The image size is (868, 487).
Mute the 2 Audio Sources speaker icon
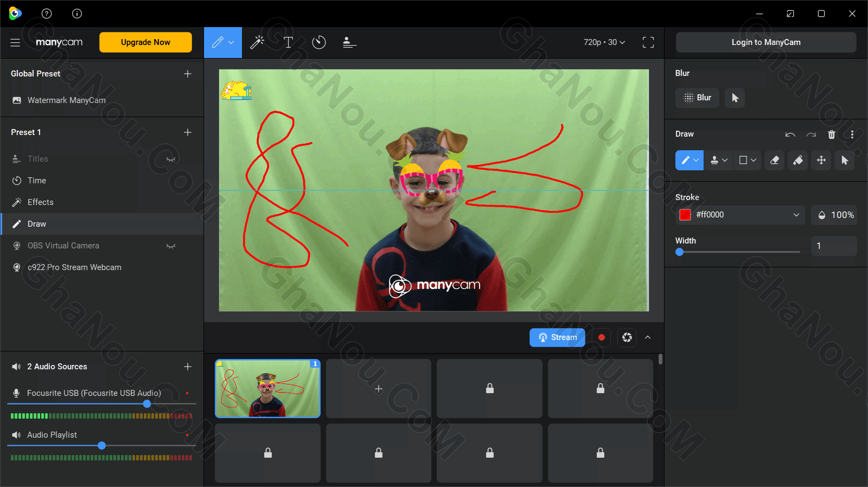pyautogui.click(x=16, y=367)
